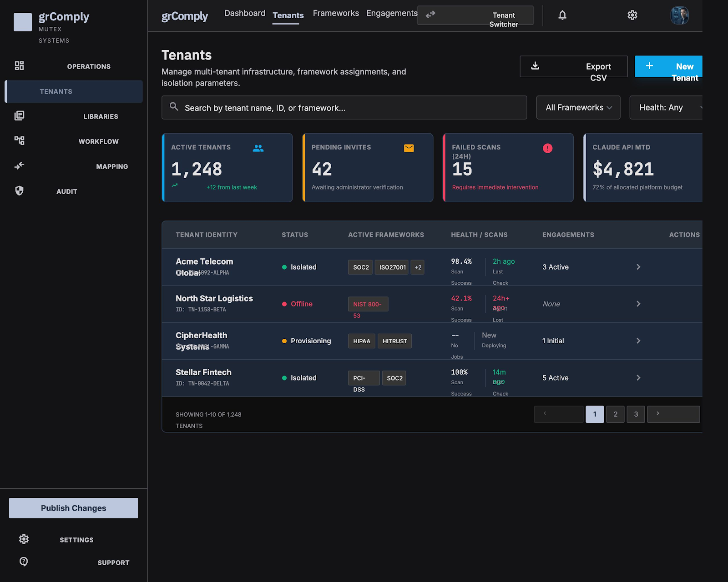Open Mapping in the sidebar
Screen dimensions: 728x582
pyautogui.click(x=74, y=166)
